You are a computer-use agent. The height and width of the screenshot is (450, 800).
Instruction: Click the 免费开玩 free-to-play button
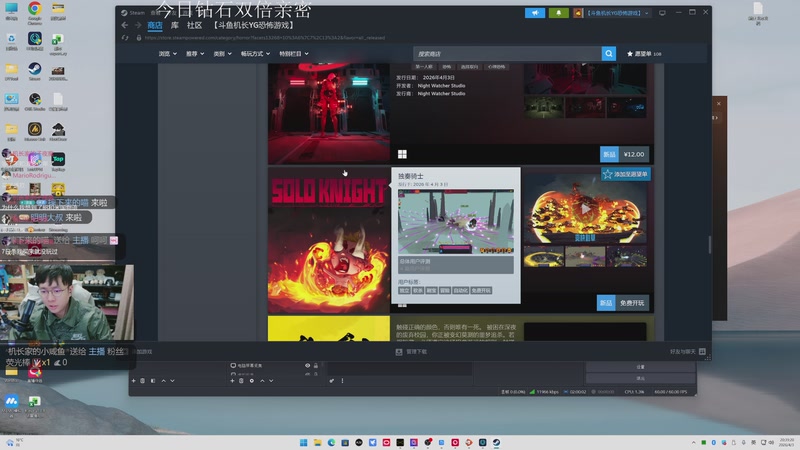[x=632, y=303]
